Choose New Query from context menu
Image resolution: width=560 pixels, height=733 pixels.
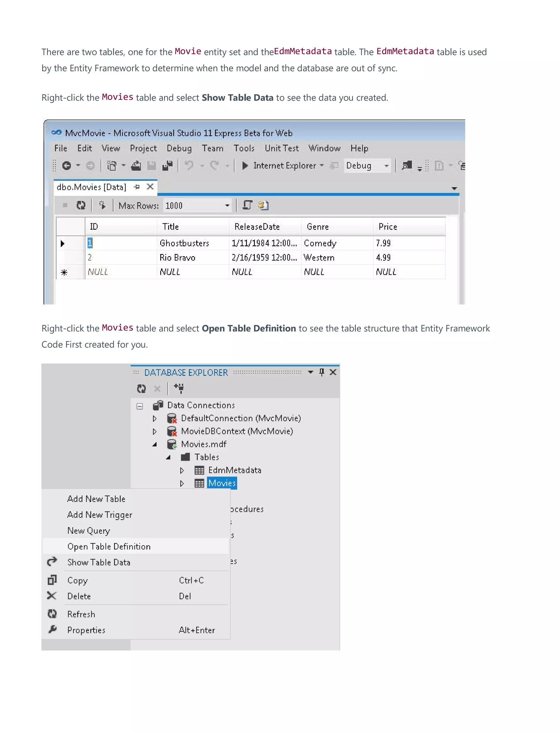point(136,531)
